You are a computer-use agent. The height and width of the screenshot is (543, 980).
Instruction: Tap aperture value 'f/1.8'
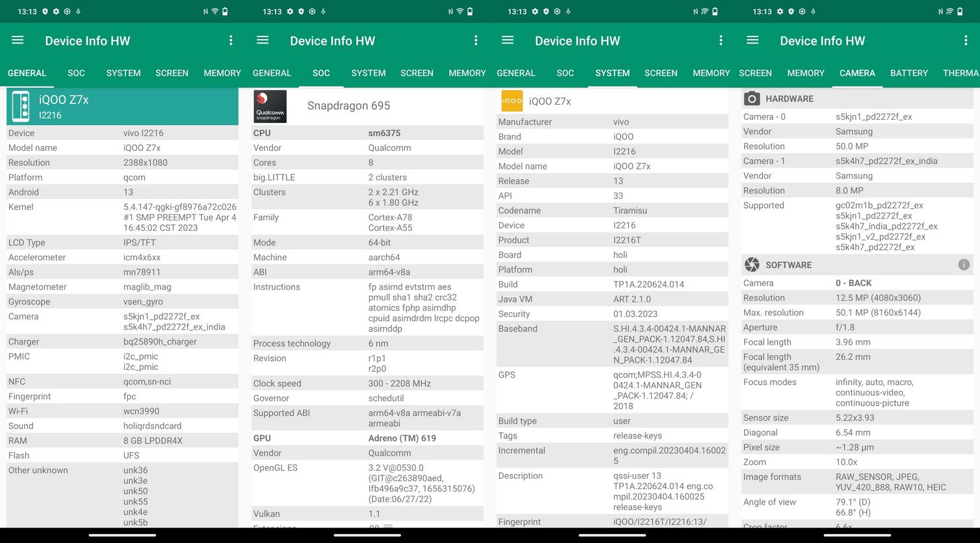coord(845,327)
